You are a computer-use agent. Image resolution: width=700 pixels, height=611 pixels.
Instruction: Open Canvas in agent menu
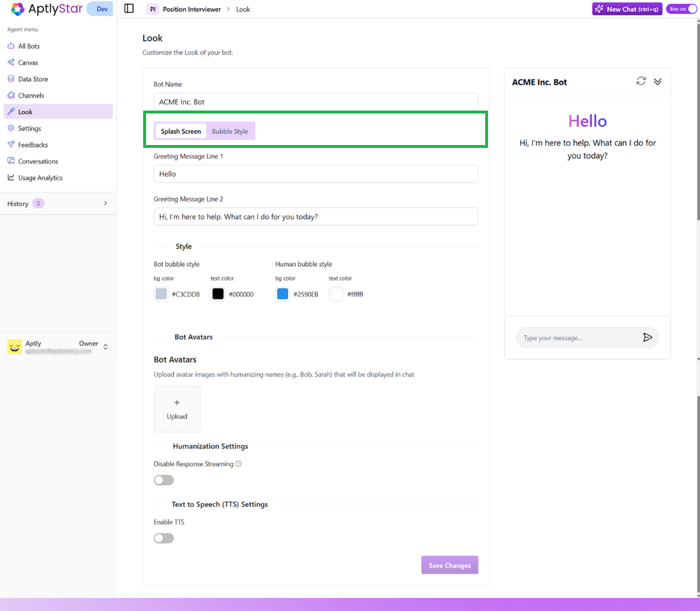tap(58, 62)
